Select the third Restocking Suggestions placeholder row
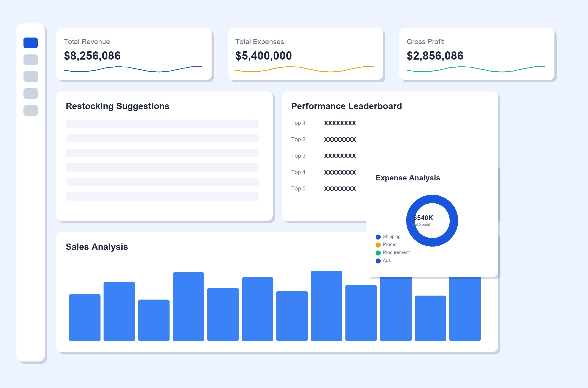This screenshot has width=588, height=388. tap(162, 153)
